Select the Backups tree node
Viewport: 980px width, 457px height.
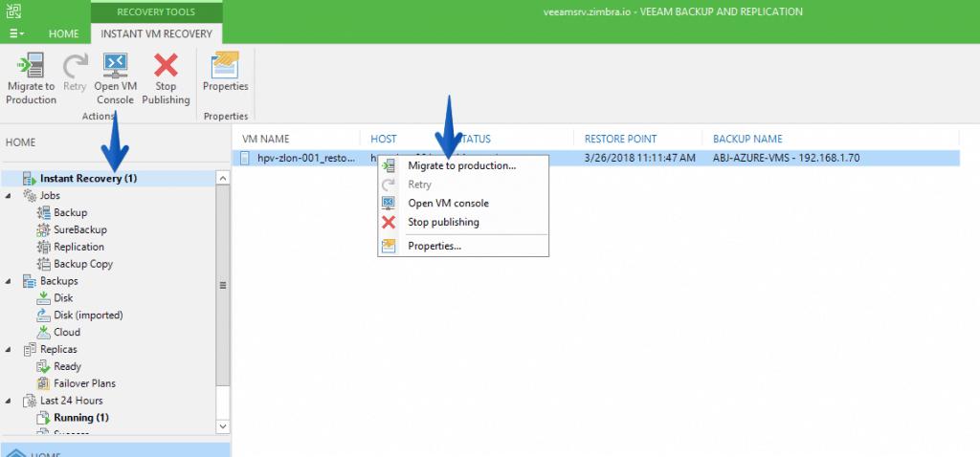pyautogui.click(x=58, y=281)
